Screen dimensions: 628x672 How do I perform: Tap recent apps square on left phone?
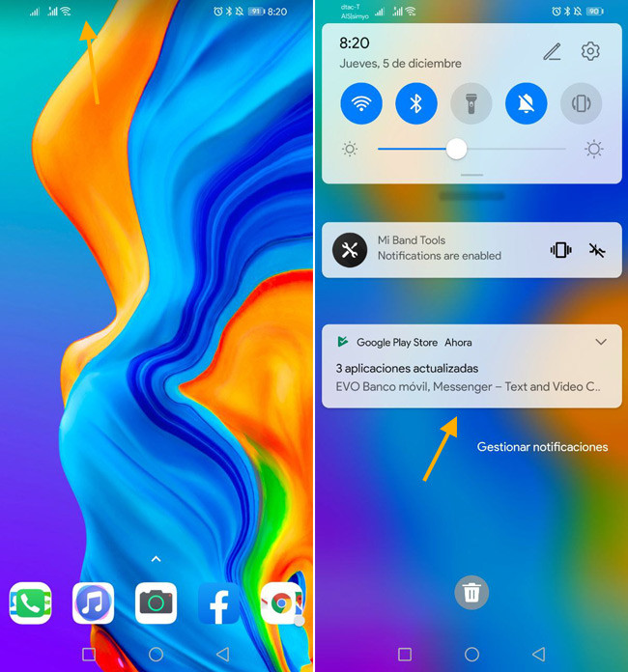pos(89,655)
